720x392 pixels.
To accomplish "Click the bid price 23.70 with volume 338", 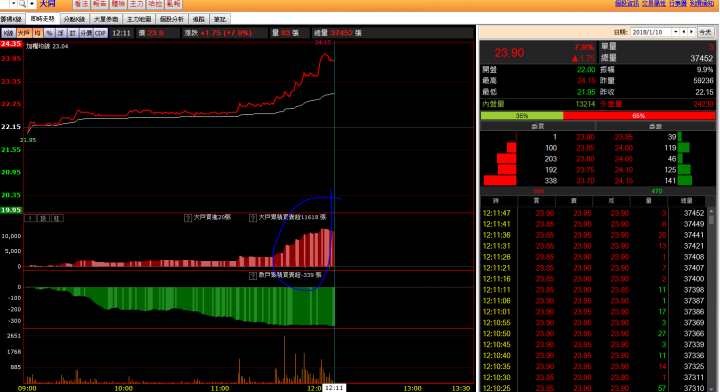I will 585,181.
